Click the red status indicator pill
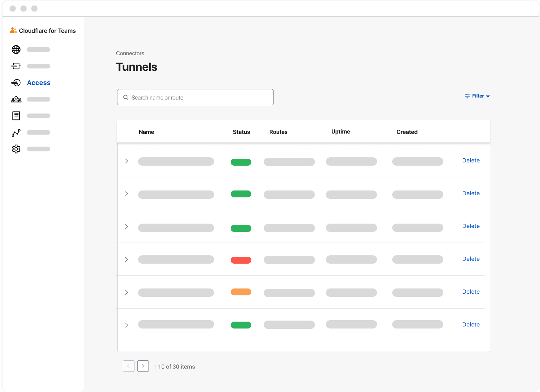 coord(241,260)
